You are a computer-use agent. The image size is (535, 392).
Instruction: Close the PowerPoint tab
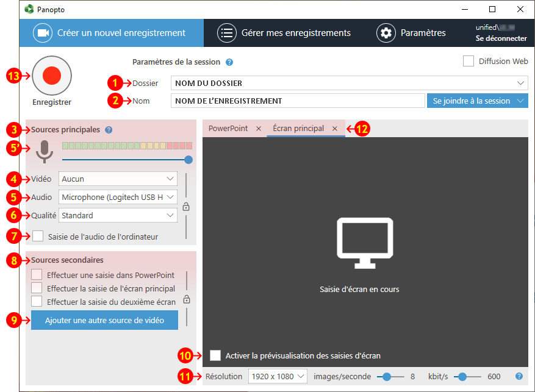(259, 129)
